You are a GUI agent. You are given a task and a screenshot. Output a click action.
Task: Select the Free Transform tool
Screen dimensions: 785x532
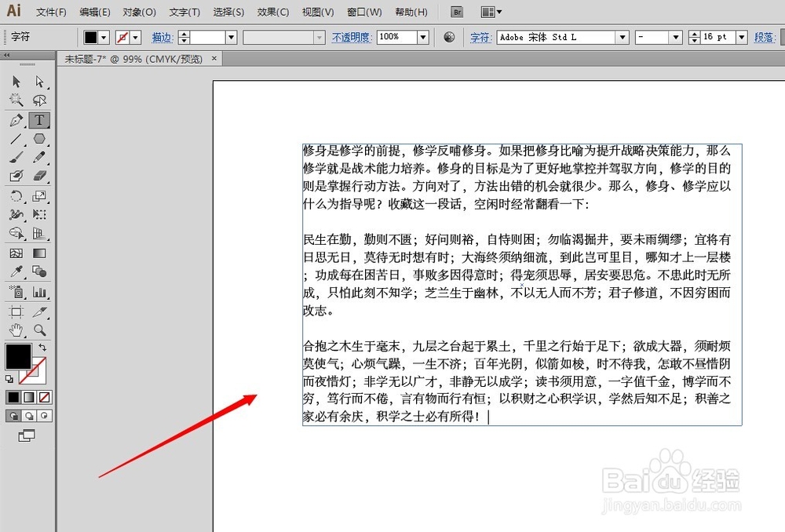(x=39, y=214)
